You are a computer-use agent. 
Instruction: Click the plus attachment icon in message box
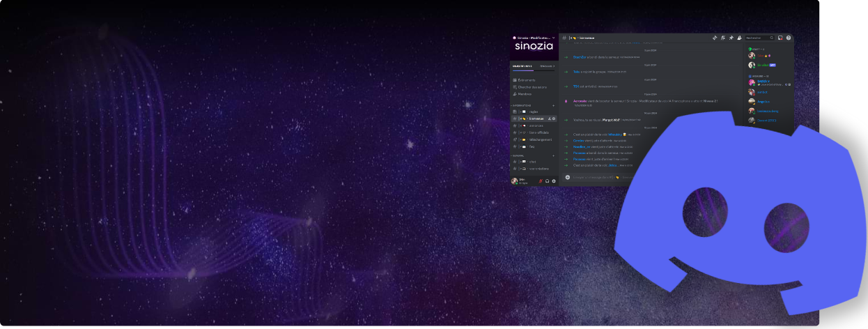(x=567, y=177)
